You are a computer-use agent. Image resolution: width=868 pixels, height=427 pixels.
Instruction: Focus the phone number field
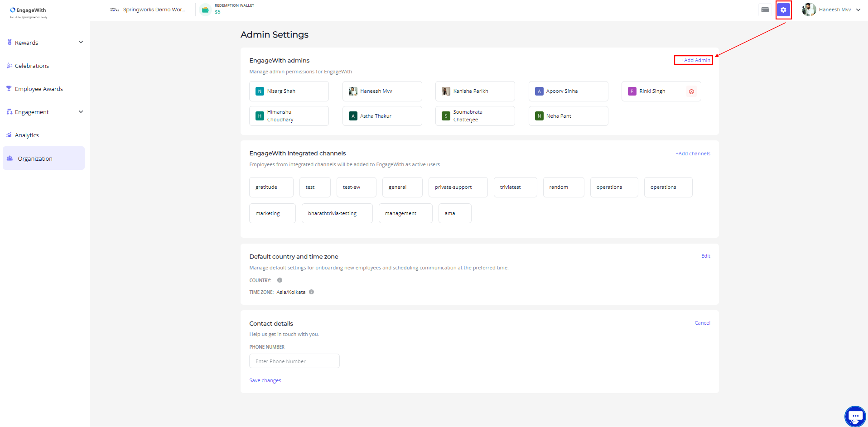tap(294, 361)
